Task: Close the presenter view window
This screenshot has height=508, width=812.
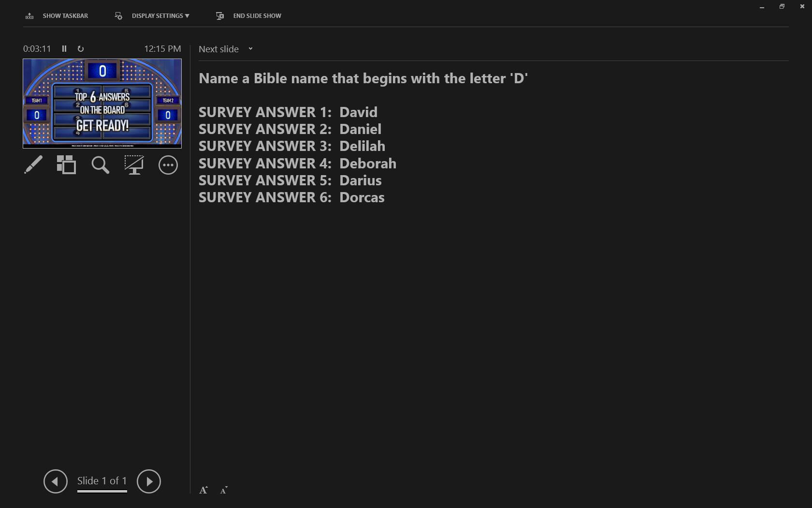Action: coord(802,7)
